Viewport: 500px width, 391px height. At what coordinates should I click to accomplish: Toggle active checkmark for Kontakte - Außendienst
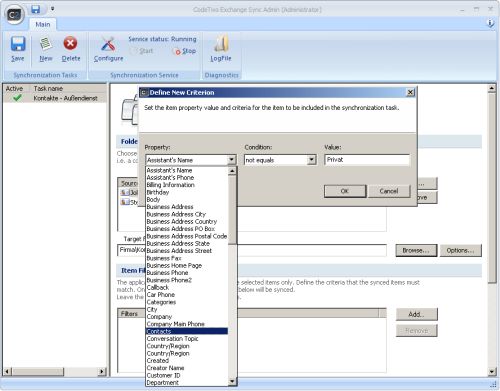(x=17, y=98)
